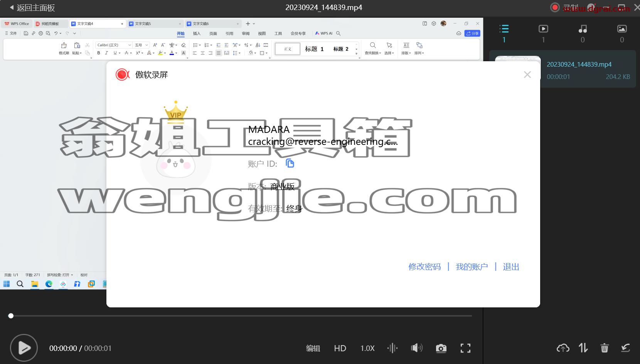Sort the file list with arrows icon
This screenshot has width=640, height=364.
point(583,348)
